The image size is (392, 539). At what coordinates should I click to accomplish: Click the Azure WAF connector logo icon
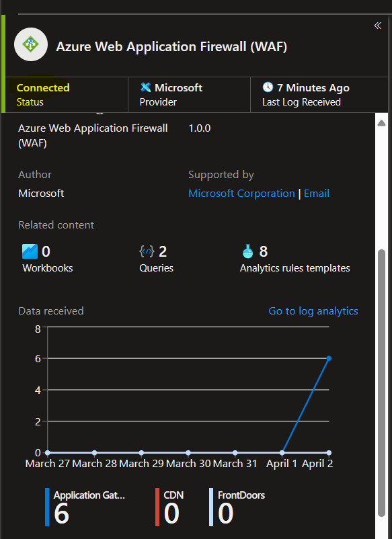tap(31, 44)
